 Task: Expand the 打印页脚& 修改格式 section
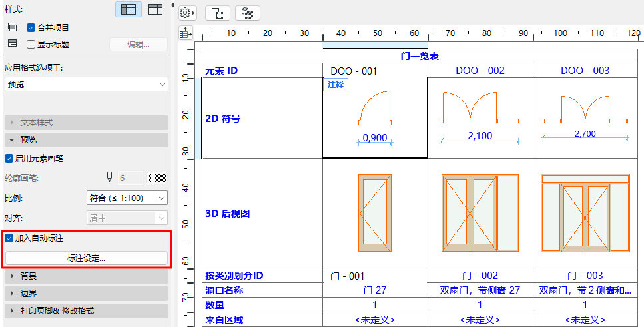coord(87,310)
